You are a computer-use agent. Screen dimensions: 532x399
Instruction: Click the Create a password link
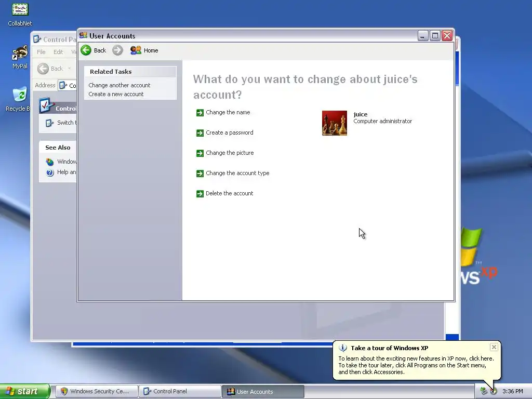pyautogui.click(x=229, y=132)
